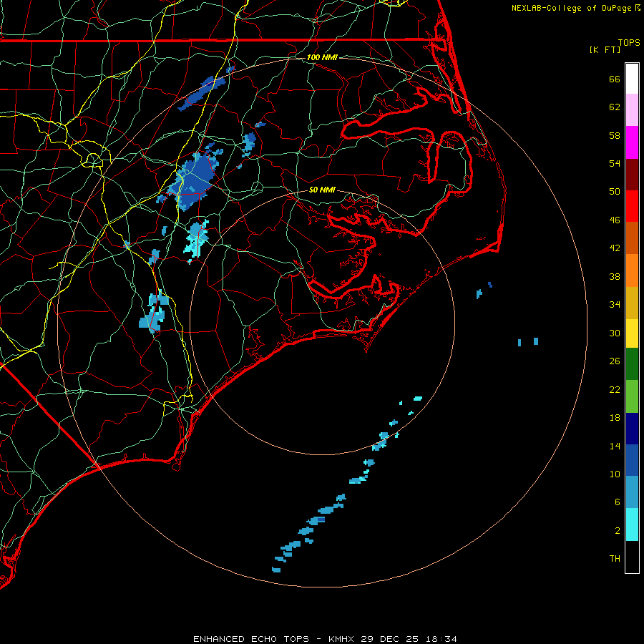Click the magenta legend swatch

click(x=632, y=142)
